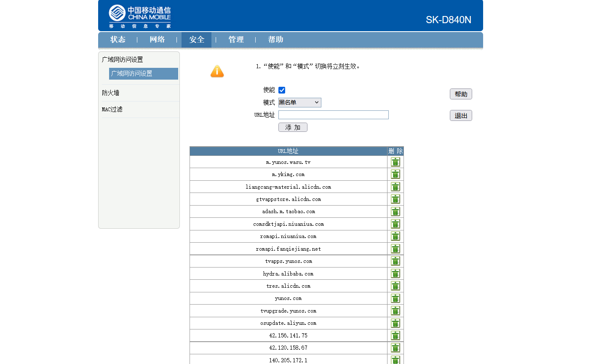Click the URL地址 table column header
604x364 pixels.
click(288, 151)
